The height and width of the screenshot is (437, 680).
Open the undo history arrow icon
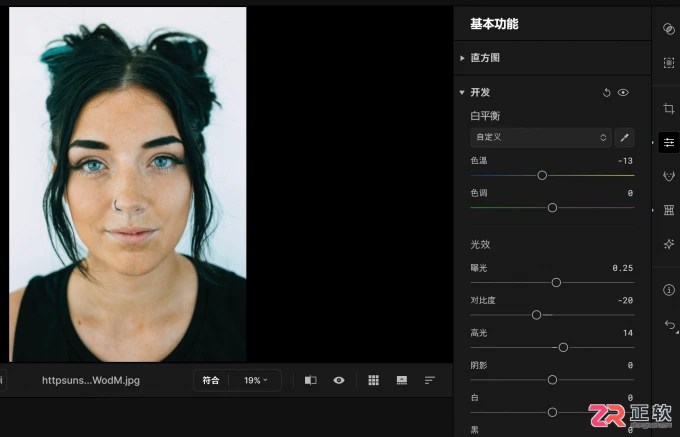[x=670, y=324]
